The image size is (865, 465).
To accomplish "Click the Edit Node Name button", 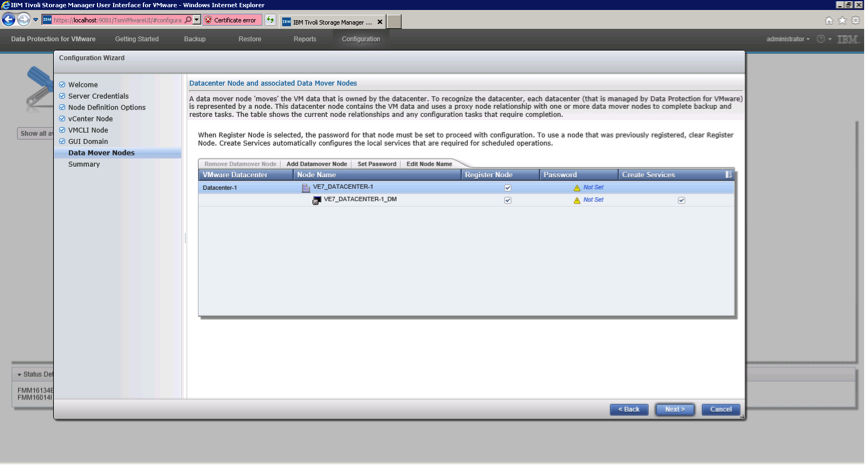I will (429, 164).
